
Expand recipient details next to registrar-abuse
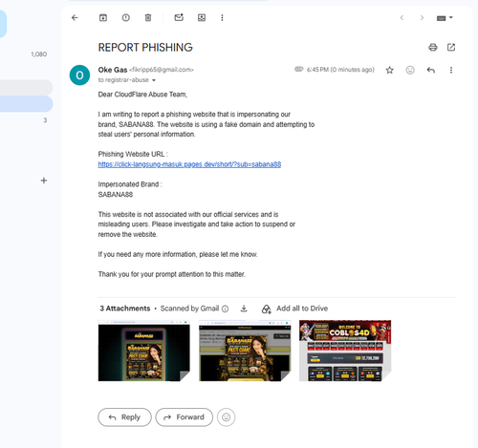click(154, 80)
